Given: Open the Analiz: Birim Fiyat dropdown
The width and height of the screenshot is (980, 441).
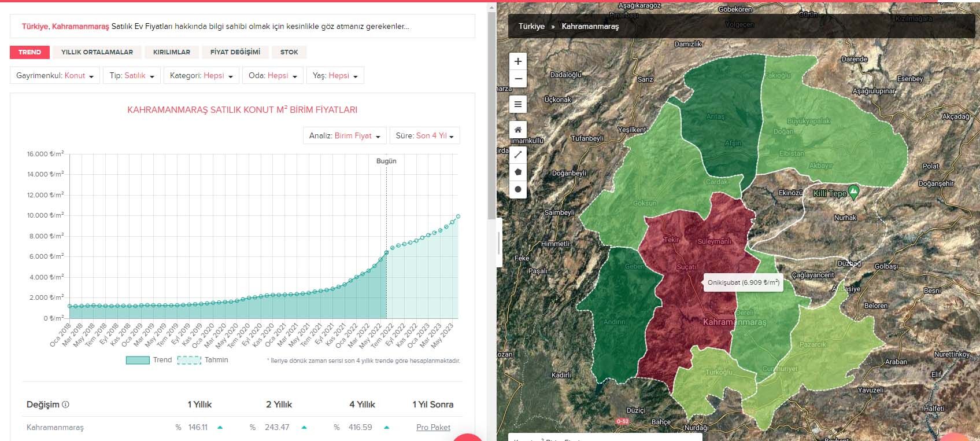Looking at the screenshot, I should pyautogui.click(x=345, y=136).
